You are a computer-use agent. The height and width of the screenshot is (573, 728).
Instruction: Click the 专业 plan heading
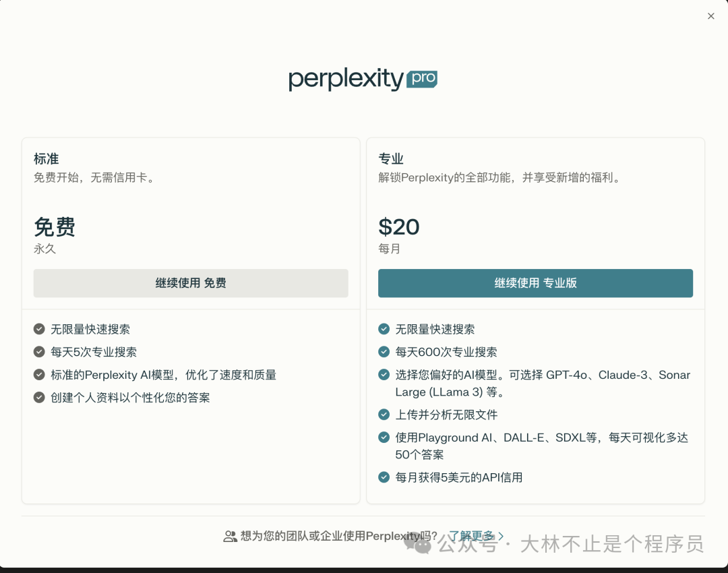tap(391, 159)
